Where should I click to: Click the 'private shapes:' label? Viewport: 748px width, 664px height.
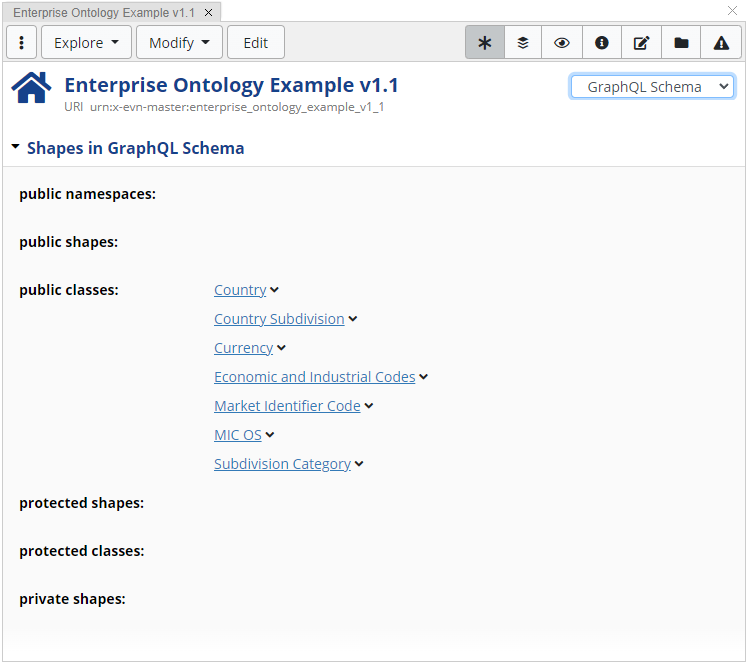point(72,599)
